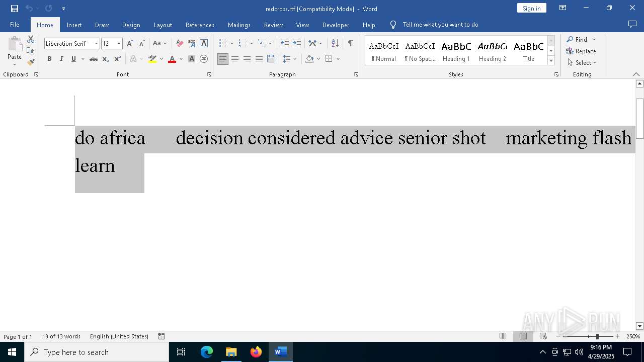This screenshot has width=644, height=362.
Task: Click the Replace button
Action: [581, 51]
